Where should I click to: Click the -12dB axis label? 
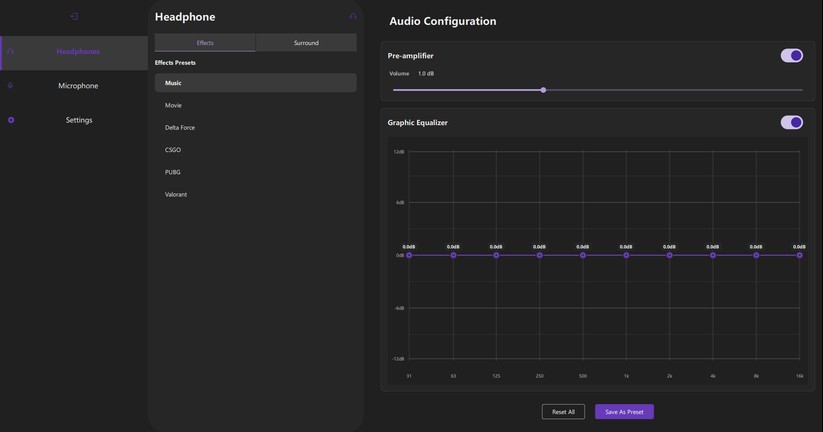pos(398,359)
